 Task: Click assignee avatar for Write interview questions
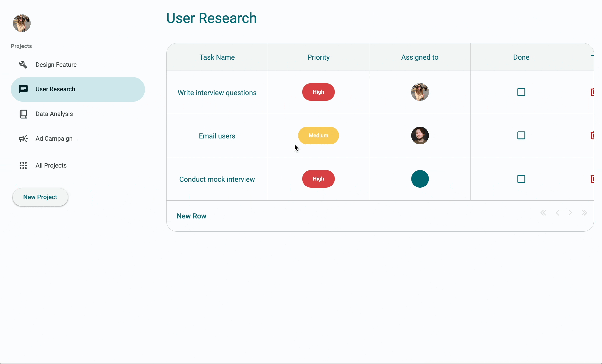point(420,92)
